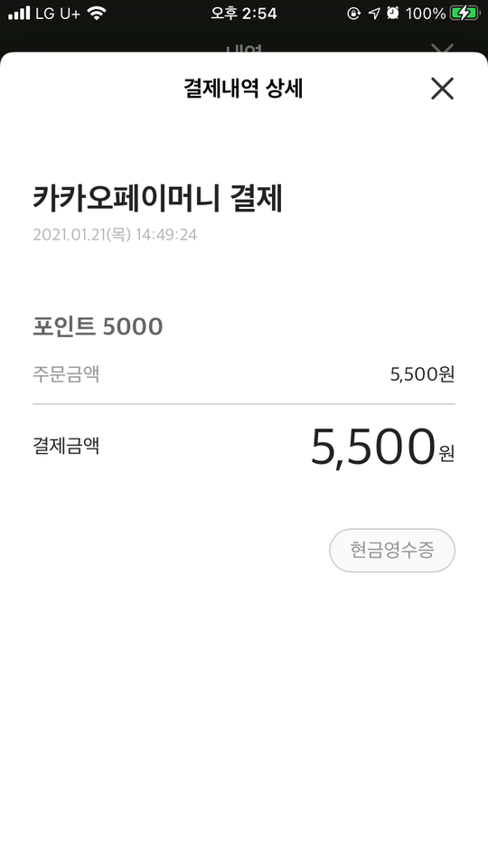This screenshot has width=488, height=868.
Task: Tap the 카카오페이머니 결제 heading
Action: click(x=157, y=198)
